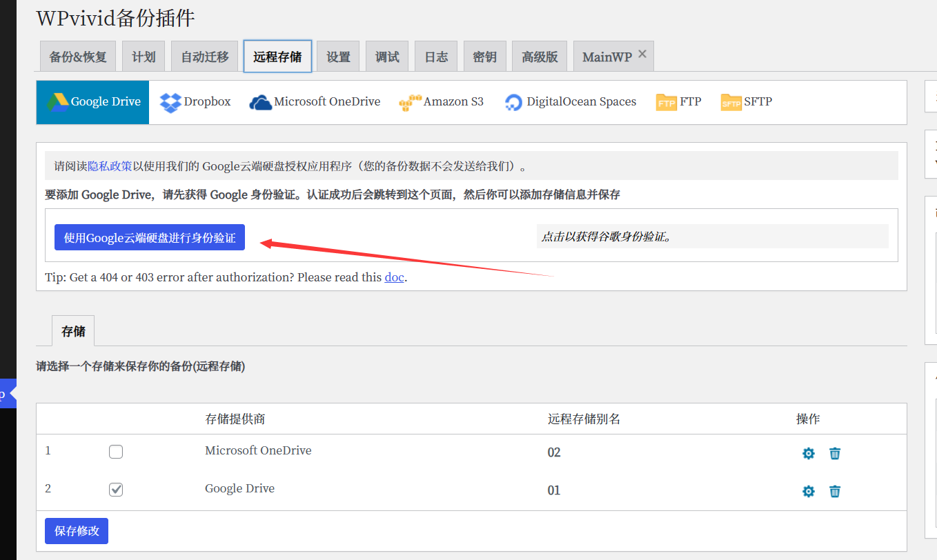
Task: Select the Google Drive storage provider
Action: pos(92,102)
